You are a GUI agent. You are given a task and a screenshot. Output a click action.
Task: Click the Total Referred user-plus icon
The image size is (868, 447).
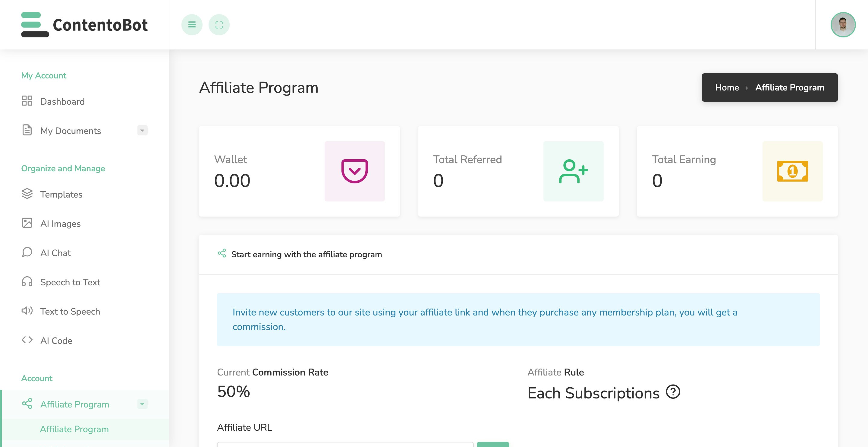click(573, 171)
